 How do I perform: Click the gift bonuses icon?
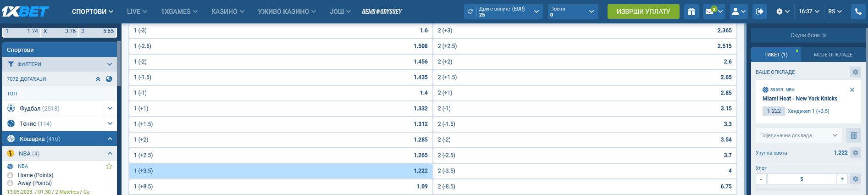(691, 11)
